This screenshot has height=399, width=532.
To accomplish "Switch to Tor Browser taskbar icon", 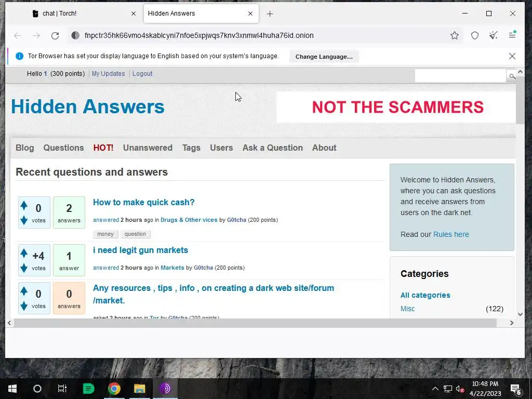I will 165,389.
